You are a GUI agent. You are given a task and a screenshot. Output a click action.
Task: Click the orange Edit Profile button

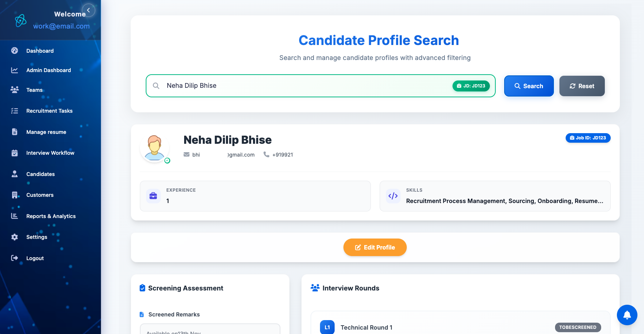pos(375,247)
